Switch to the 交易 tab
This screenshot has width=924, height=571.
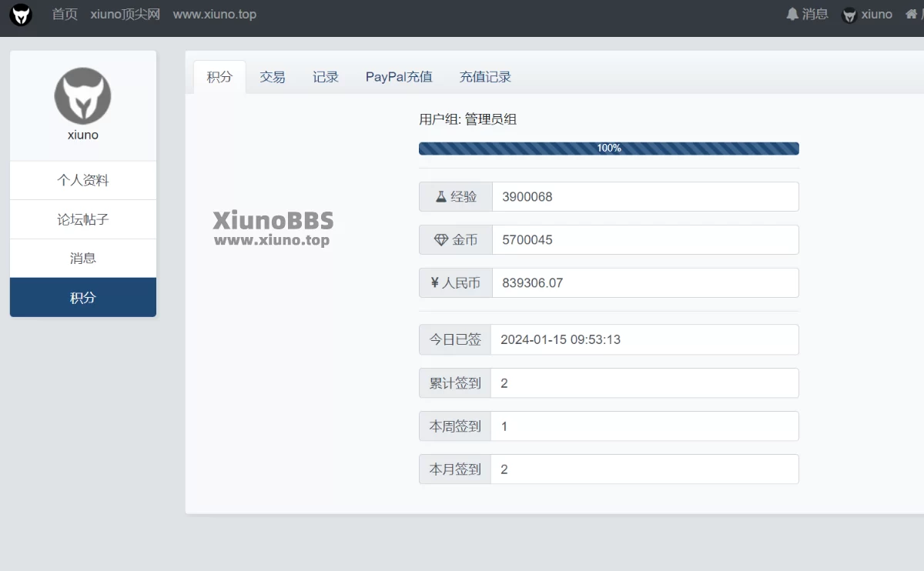click(x=272, y=76)
